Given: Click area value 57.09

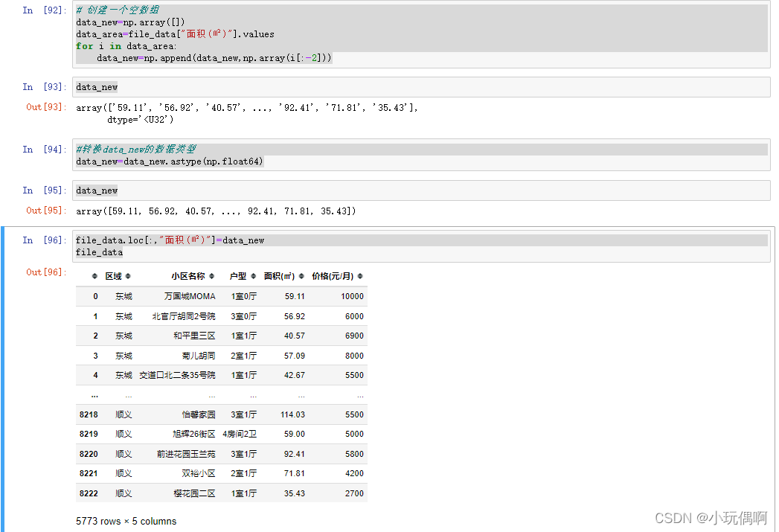Looking at the screenshot, I should (x=295, y=356).
